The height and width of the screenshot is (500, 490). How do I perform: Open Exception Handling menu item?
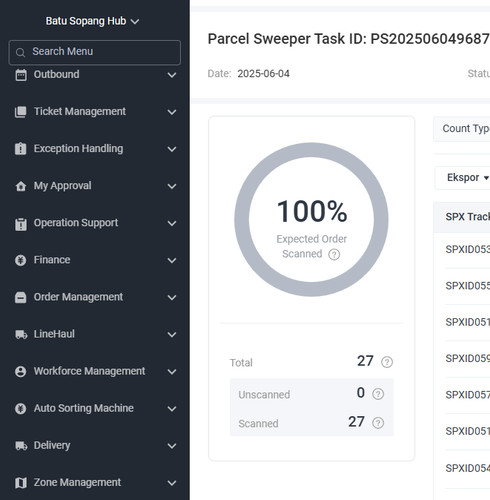(x=95, y=149)
